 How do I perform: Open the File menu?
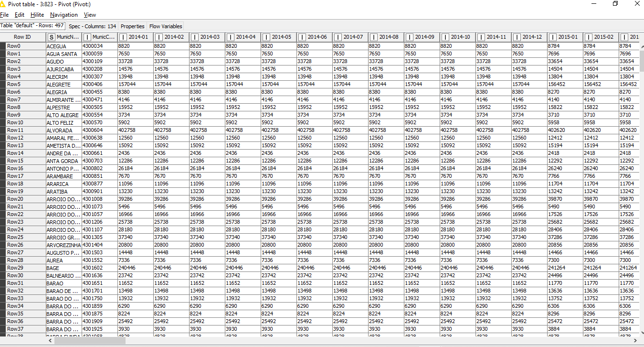click(x=4, y=15)
